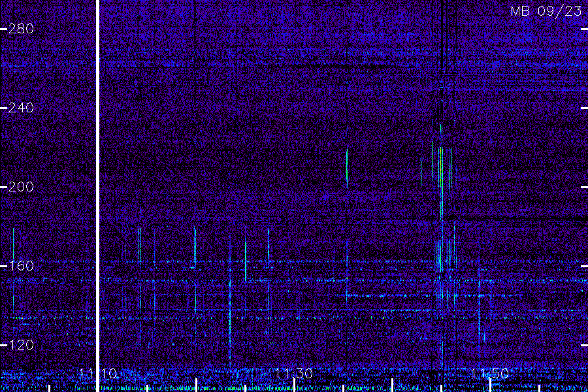Click the MB 09/23 date label

[x=546, y=11]
